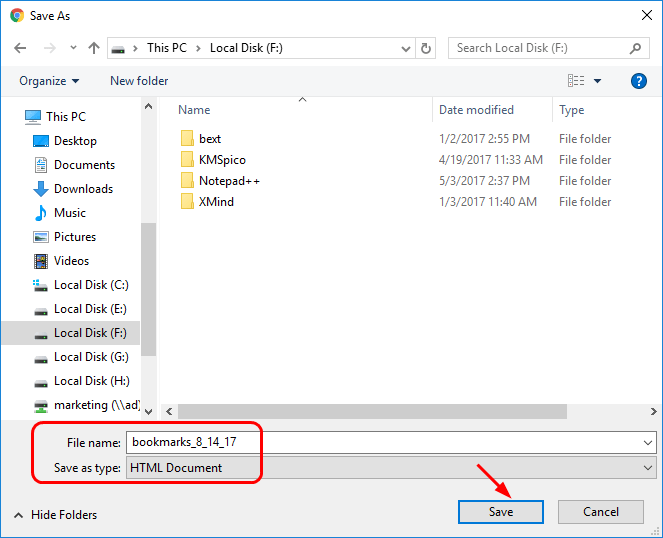Screen dimensions: 663x538
Task: Collapse the Hide Folders chevron
Action: (17, 515)
